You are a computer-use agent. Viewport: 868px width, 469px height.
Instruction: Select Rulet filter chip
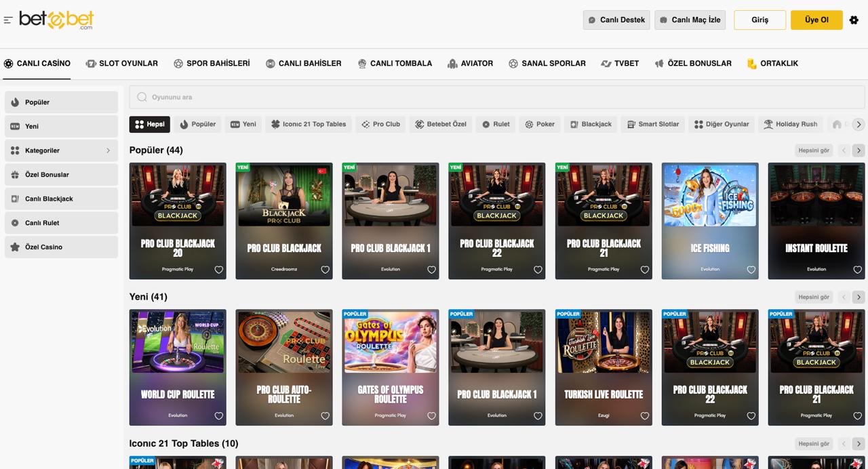[x=496, y=125]
